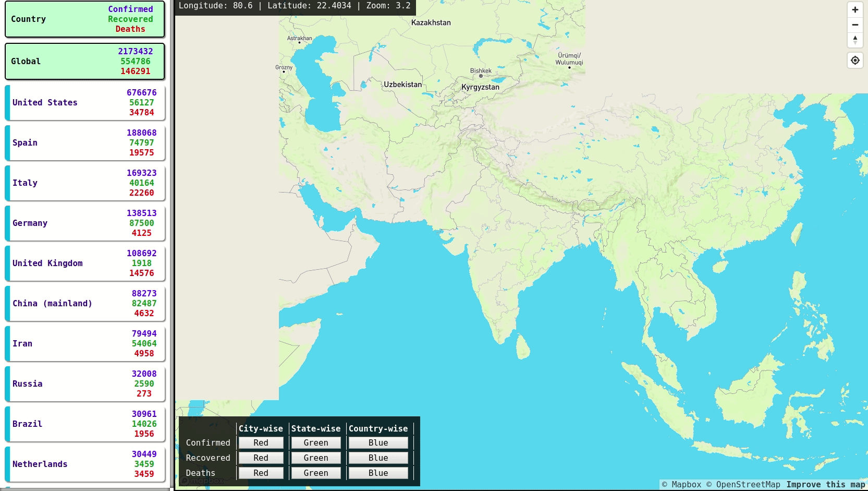
Task: Click the Deaths row label in color table
Action: click(x=201, y=473)
